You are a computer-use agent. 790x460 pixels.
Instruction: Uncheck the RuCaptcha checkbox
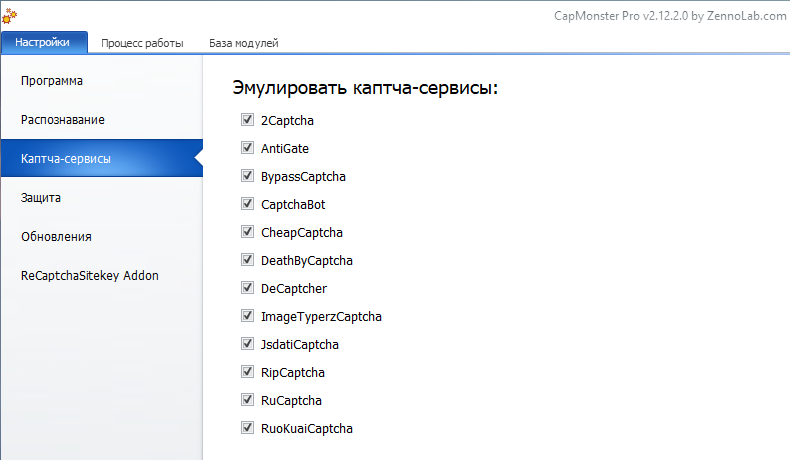(247, 400)
